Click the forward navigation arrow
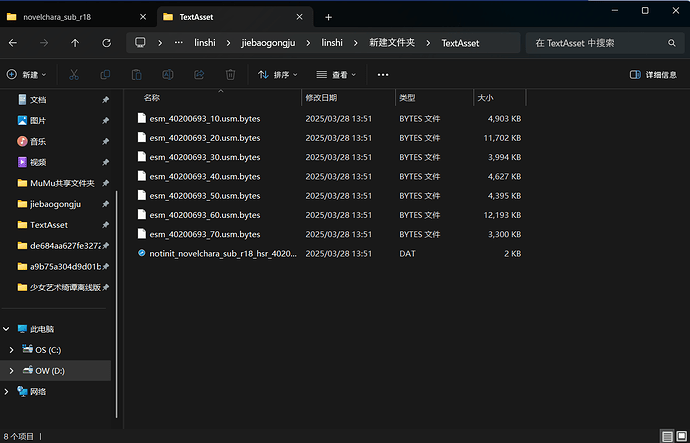This screenshot has width=690, height=443. pos(44,43)
